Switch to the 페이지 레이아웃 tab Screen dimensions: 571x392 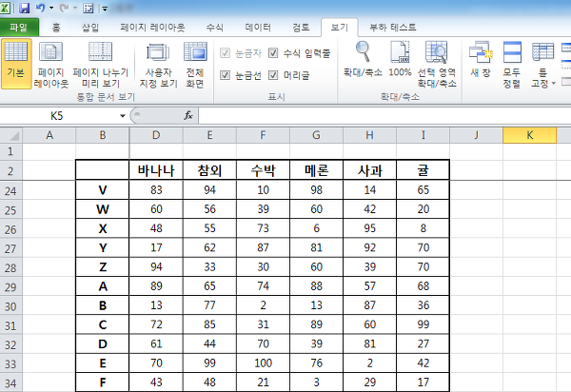click(x=152, y=28)
